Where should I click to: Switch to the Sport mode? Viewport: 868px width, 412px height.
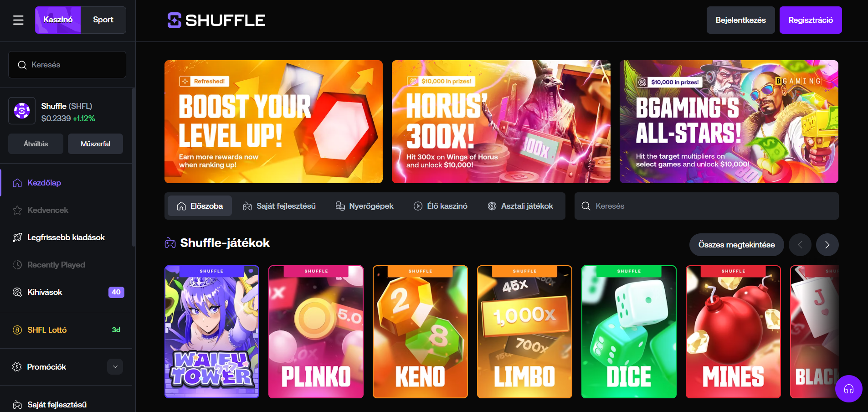click(103, 20)
